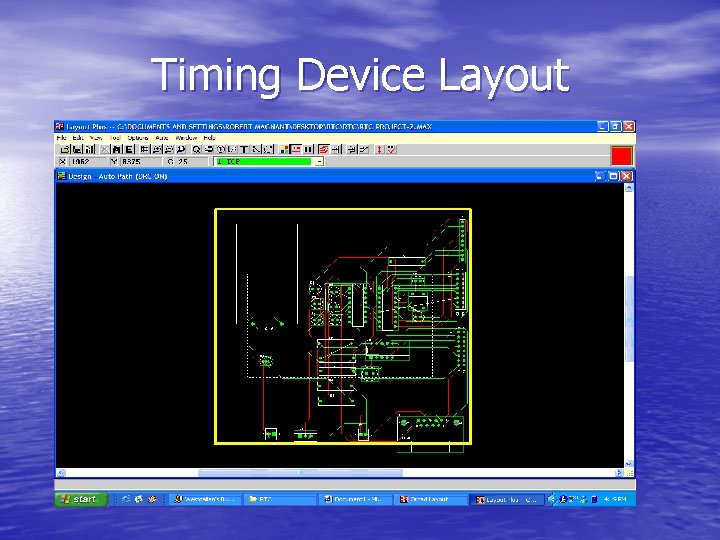Close the Design child window
Screen dimensions: 720x540
pyautogui.click(x=627, y=176)
